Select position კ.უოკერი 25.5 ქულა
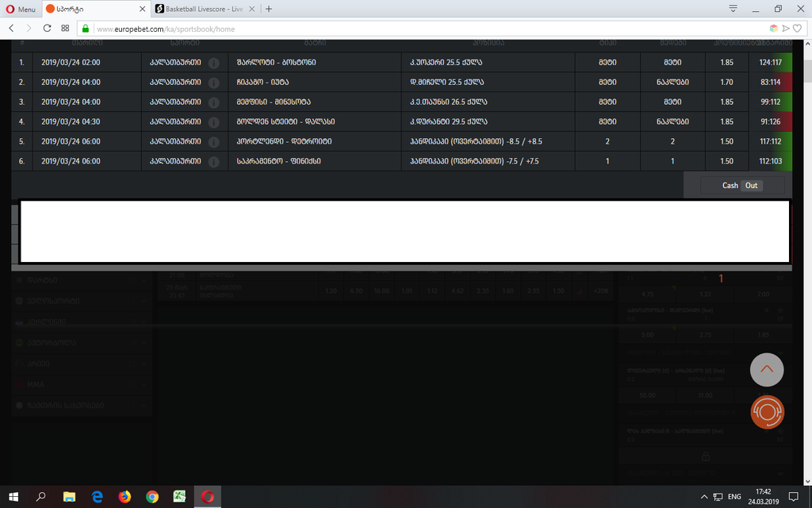 point(446,62)
